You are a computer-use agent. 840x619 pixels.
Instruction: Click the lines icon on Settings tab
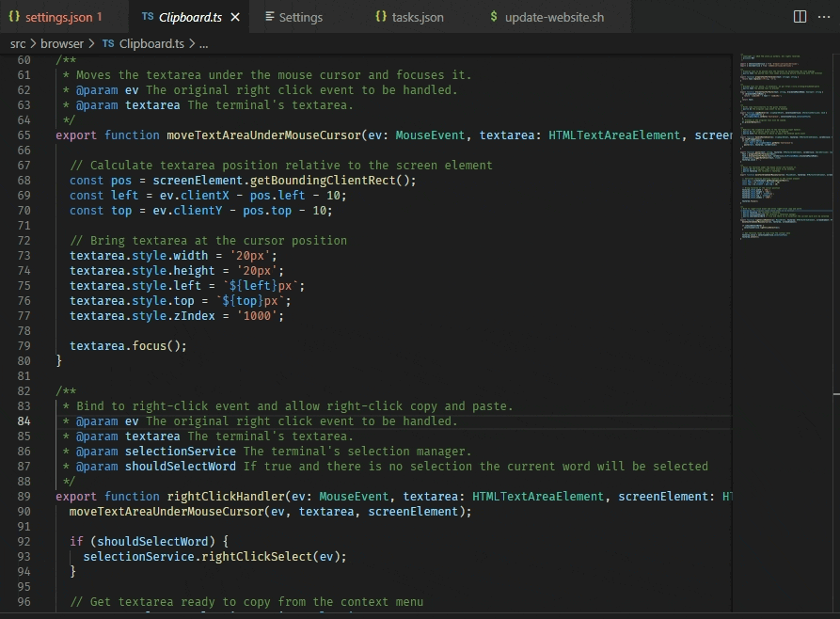tap(270, 17)
